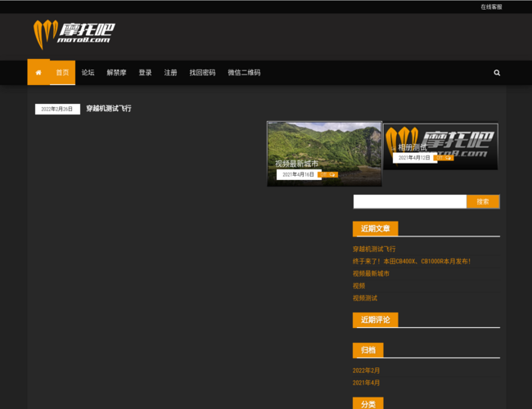Select the 首页 navigation tab
532x409 pixels.
62,73
